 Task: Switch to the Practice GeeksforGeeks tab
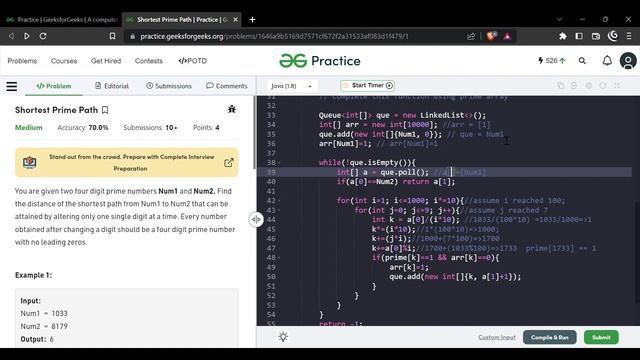click(x=62, y=20)
